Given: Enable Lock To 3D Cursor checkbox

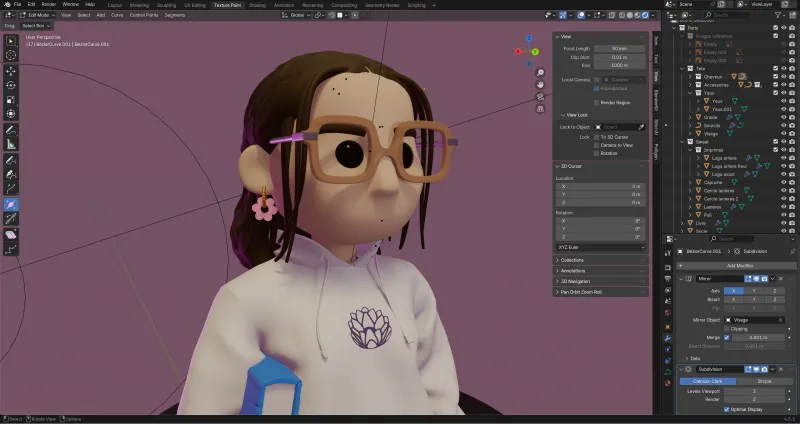Looking at the screenshot, I should point(596,137).
